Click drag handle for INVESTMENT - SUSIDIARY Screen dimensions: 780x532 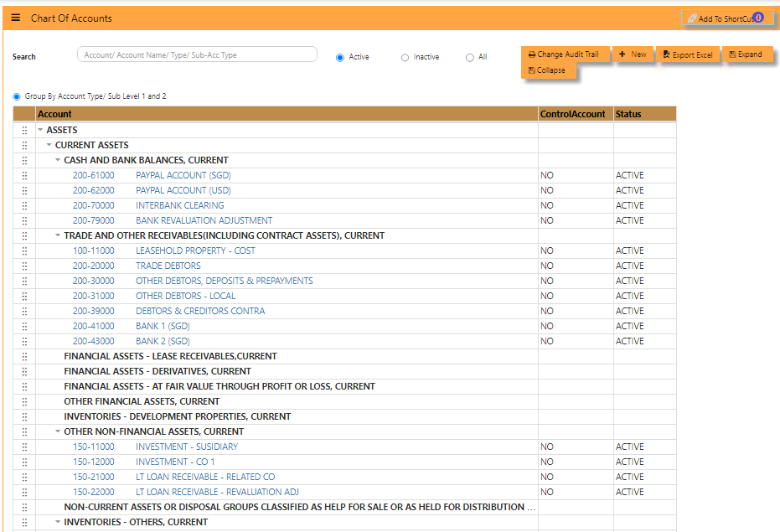tap(24, 447)
